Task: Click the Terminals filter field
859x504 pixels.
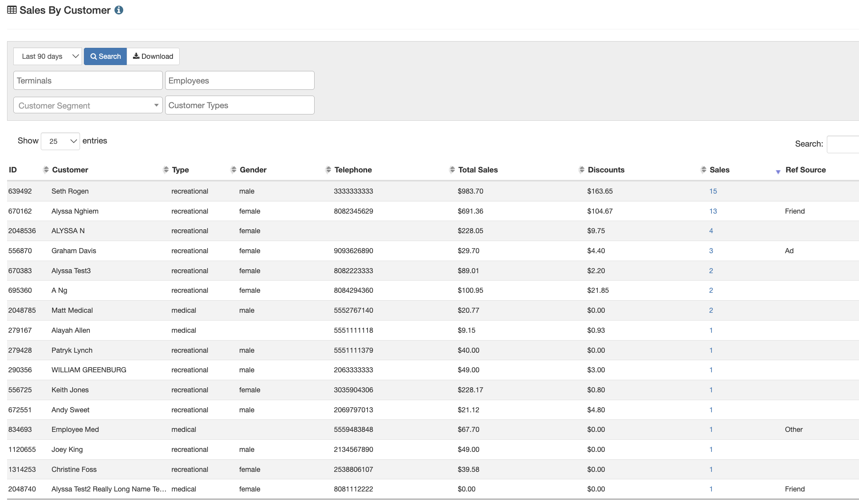Action: point(88,80)
